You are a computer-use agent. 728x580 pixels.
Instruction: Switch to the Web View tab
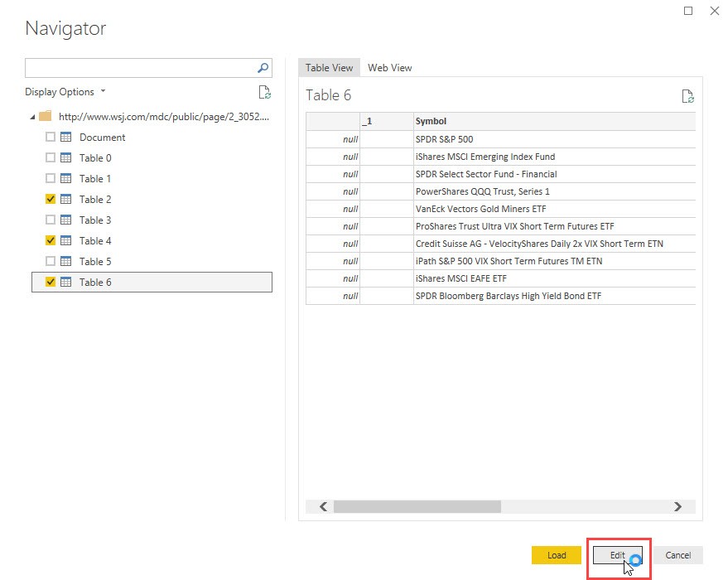389,68
